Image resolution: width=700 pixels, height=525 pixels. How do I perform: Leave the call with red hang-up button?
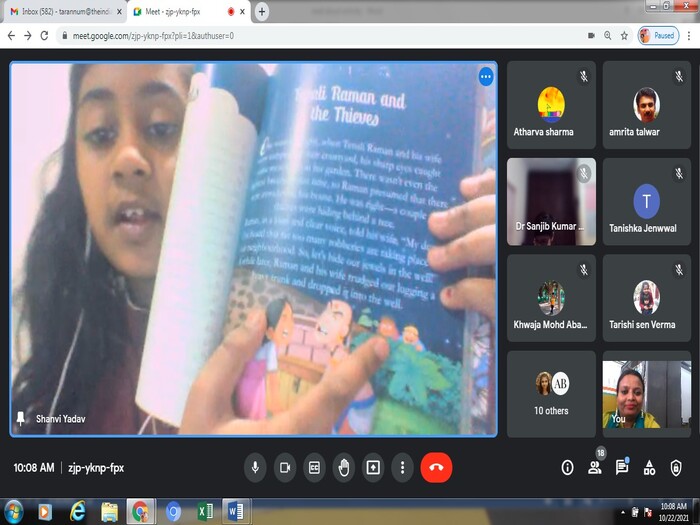click(436, 467)
